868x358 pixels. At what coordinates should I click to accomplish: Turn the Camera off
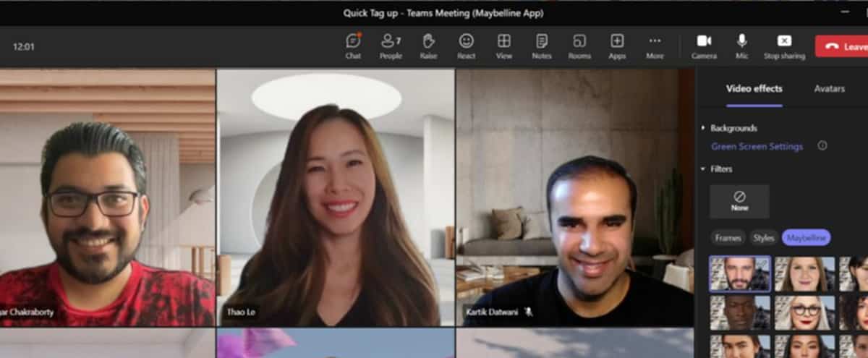pos(704,46)
